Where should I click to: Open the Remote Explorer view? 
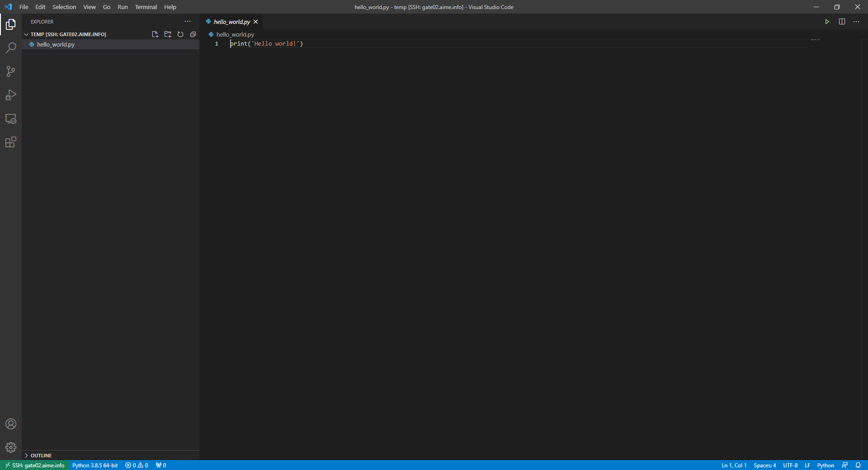coord(11,118)
